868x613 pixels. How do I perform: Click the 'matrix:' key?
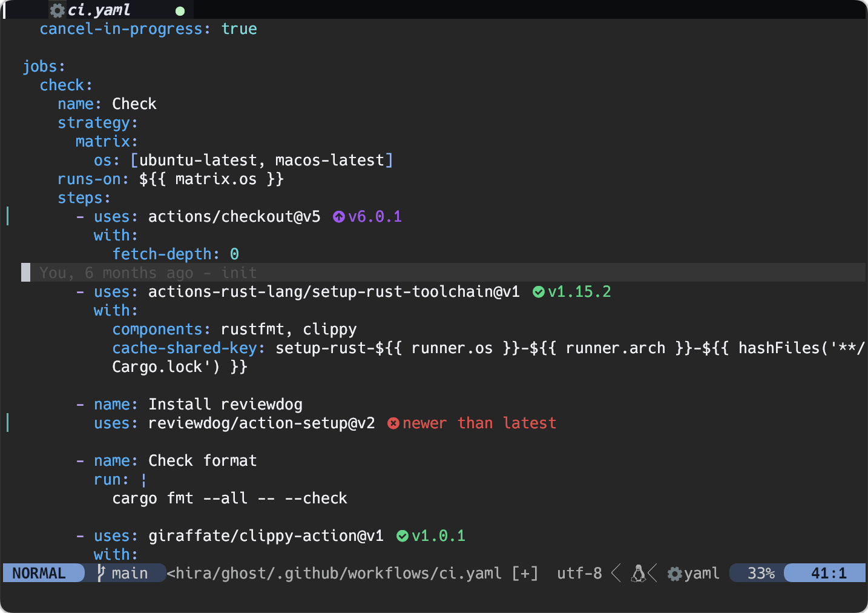point(107,142)
